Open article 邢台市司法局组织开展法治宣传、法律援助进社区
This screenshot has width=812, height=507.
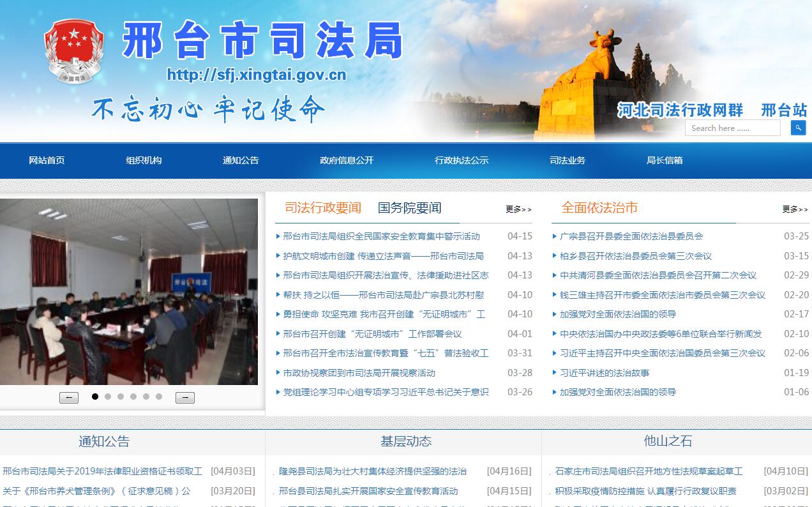[x=386, y=275]
